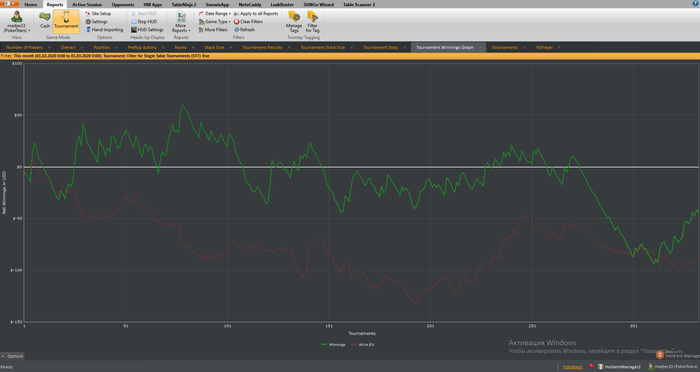Open the application menu button dropdown

(9, 3)
